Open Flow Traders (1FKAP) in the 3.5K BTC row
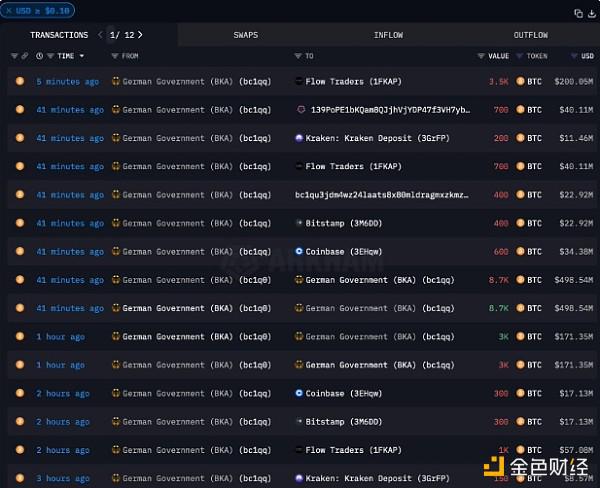The width and height of the screenshot is (600, 488). point(353,82)
